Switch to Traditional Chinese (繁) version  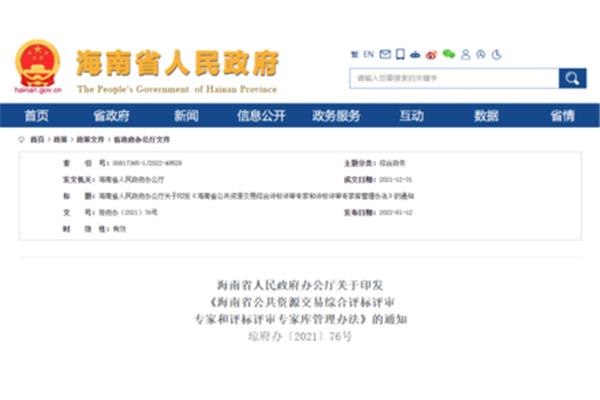coord(354,55)
